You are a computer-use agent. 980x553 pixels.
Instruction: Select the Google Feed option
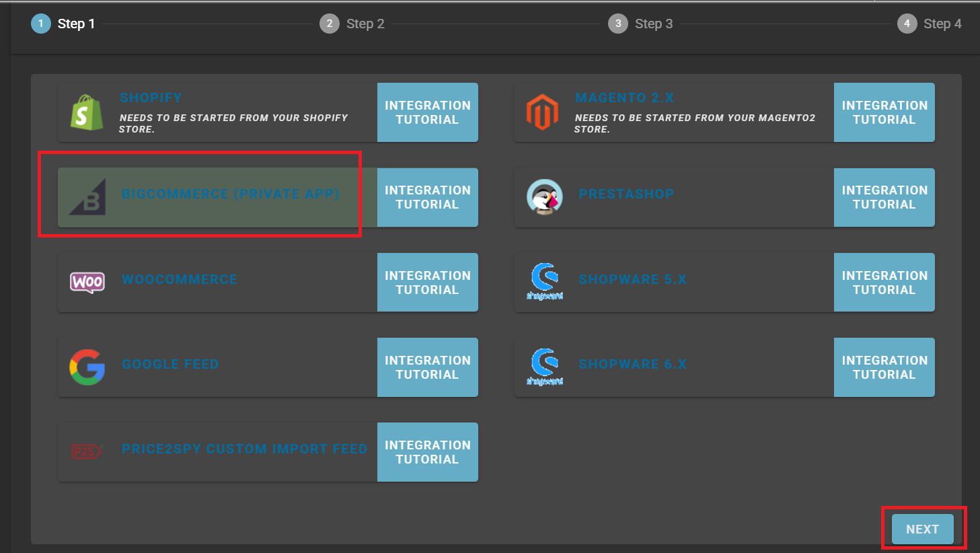click(218, 367)
